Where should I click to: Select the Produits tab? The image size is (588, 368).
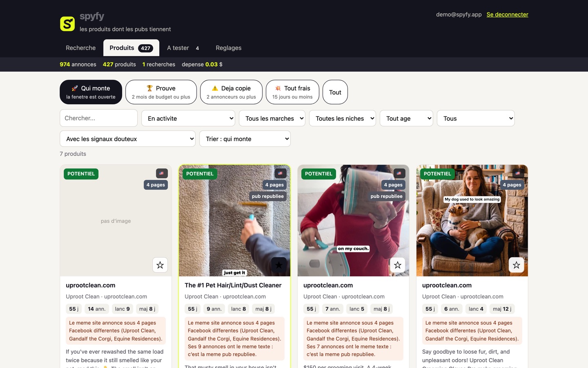point(131,48)
